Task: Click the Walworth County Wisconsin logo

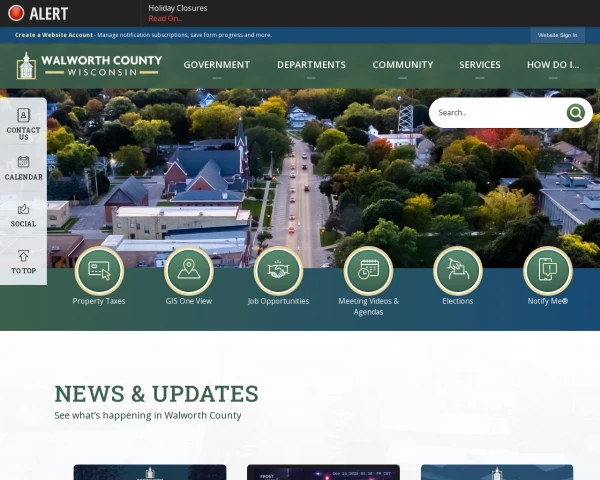Action: 89,66
